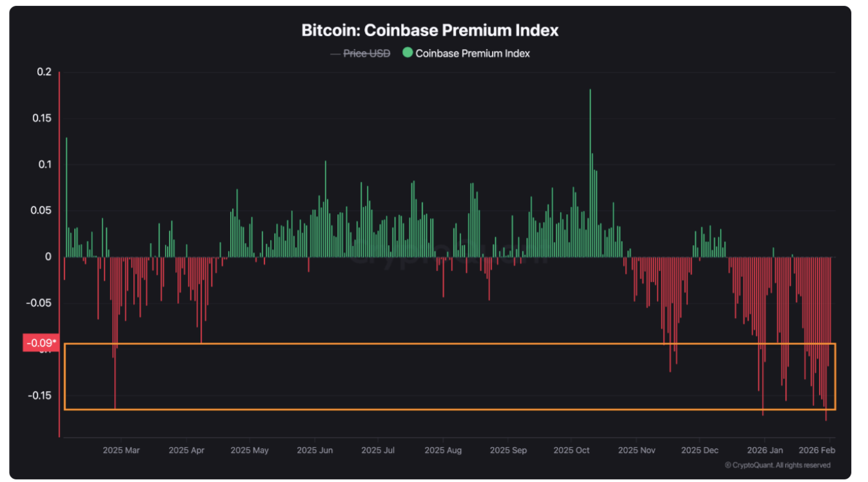868x482 pixels.
Task: Click the 2025 Dec x-axis label
Action: click(x=700, y=450)
